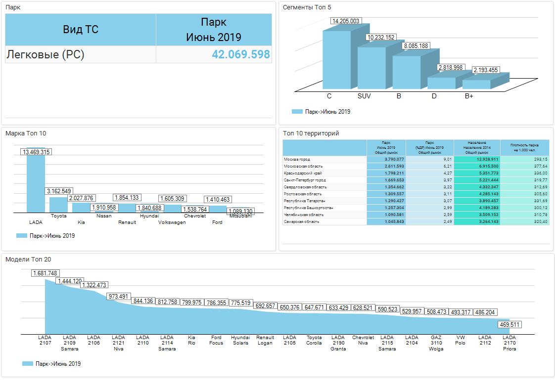Click the legend swatch in Сегменты Топ 5
Image resolution: width=555 pixels, height=392 pixels.
coord(296,112)
